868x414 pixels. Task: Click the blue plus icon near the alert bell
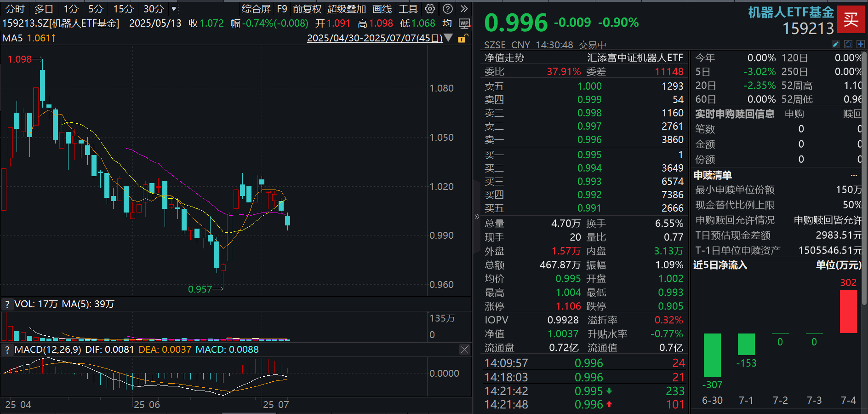860,44
